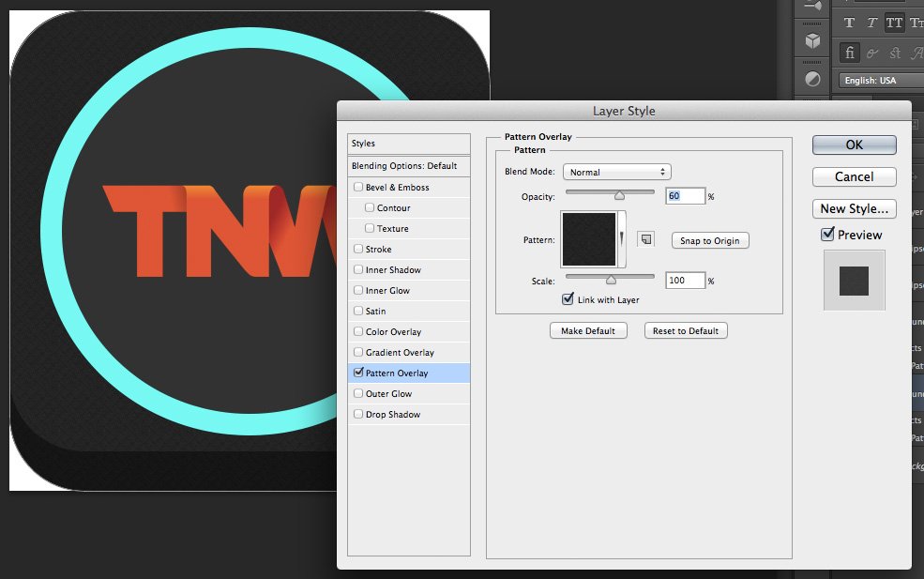Image resolution: width=924 pixels, height=579 pixels.
Task: Open the Blend Mode Normal dropdown
Action: (x=617, y=172)
